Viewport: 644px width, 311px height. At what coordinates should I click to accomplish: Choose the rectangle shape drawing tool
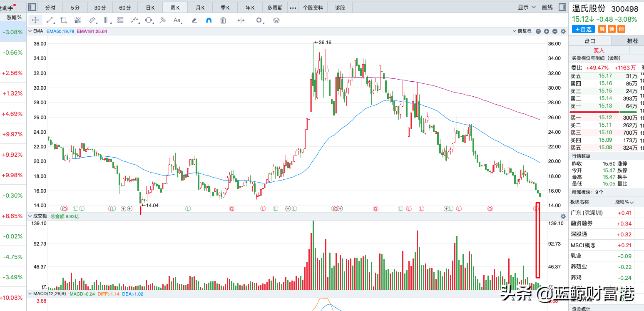64,20
